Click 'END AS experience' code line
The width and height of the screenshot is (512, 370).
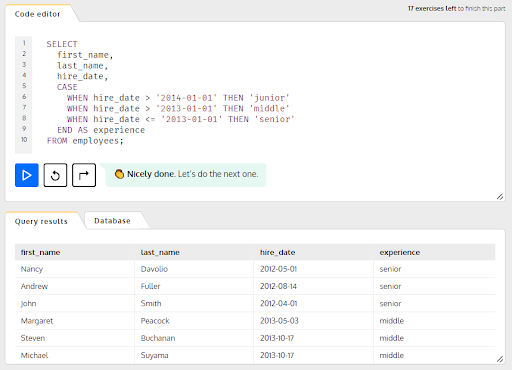(101, 130)
